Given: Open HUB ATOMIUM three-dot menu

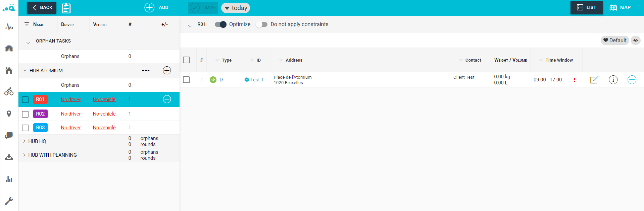Looking at the screenshot, I should (146, 70).
